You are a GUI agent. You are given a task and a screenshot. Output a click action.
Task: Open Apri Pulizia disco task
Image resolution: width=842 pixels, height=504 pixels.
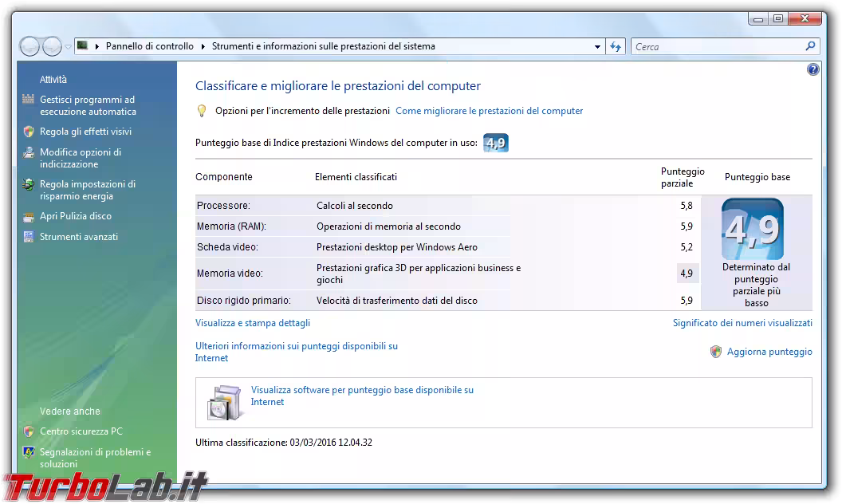tap(76, 216)
